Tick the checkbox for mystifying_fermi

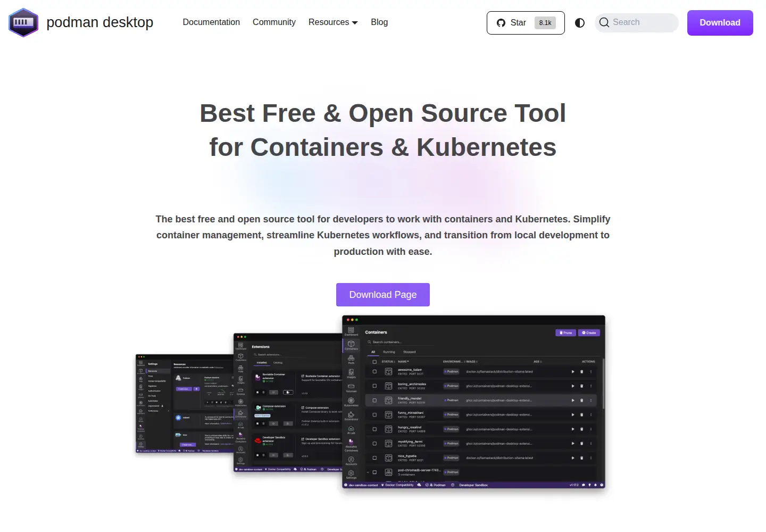coord(374,443)
